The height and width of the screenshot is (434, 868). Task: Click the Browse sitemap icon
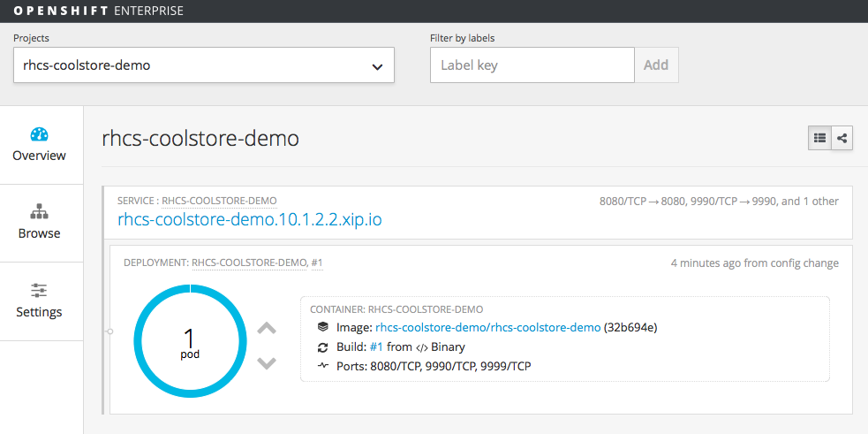pos(39,212)
